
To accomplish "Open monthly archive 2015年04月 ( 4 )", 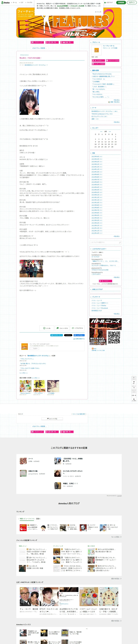I will point(97,156).
